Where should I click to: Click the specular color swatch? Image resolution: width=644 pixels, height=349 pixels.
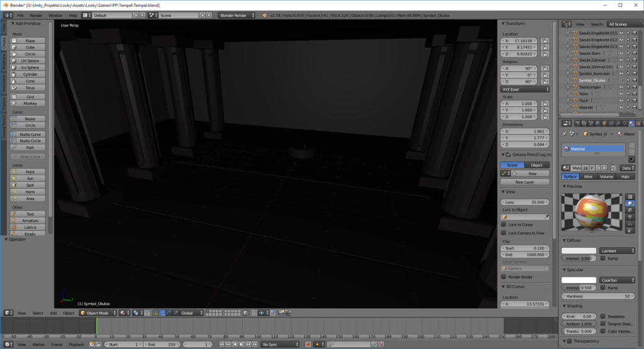[579, 280]
